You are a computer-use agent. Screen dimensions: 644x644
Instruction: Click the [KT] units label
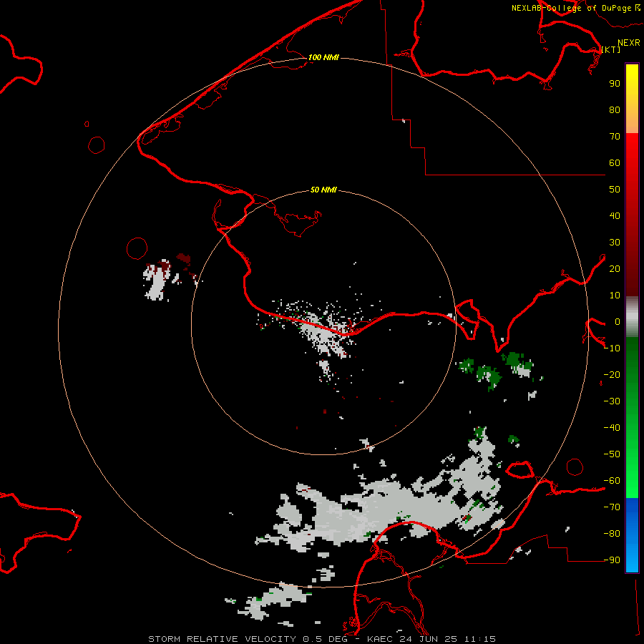point(611,49)
